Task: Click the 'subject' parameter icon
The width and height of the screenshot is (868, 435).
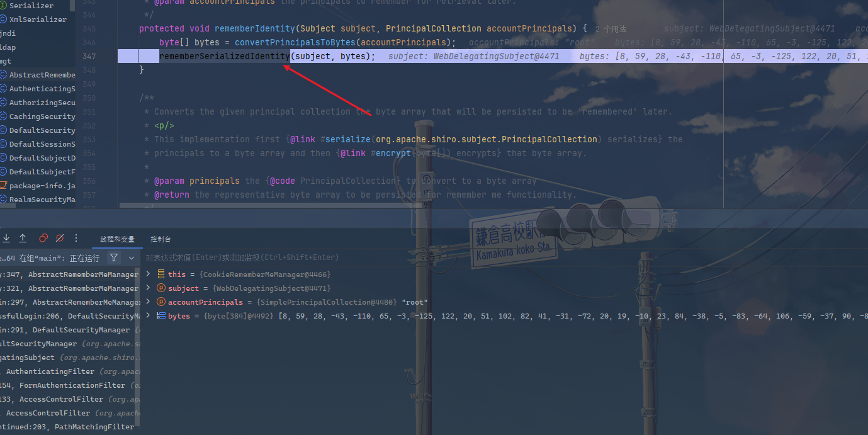Action: point(161,288)
